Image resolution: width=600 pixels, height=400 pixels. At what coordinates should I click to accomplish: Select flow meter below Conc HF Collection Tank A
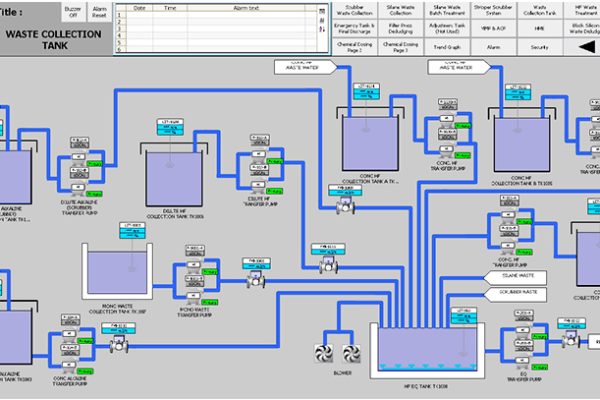[x=345, y=206]
